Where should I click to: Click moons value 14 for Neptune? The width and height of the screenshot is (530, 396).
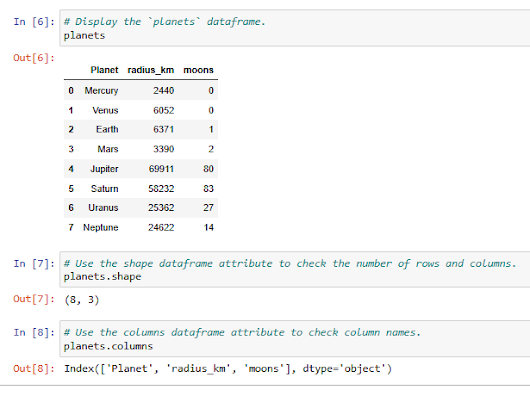209,227
